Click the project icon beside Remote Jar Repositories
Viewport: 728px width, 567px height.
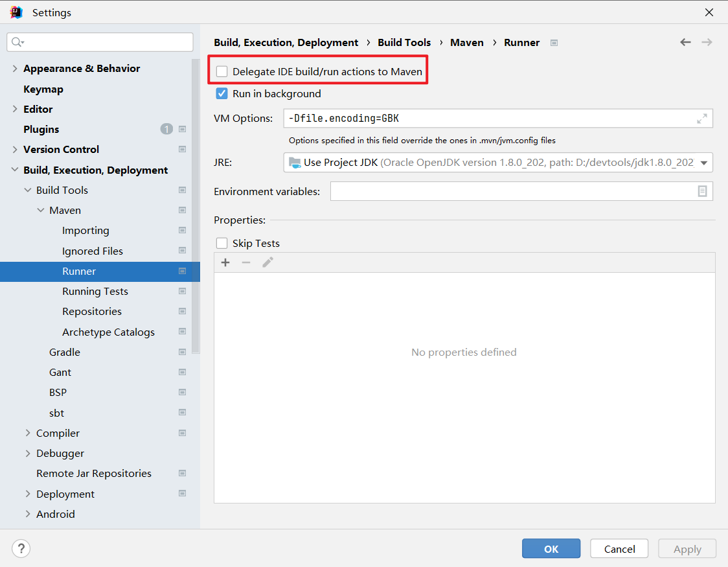183,473
